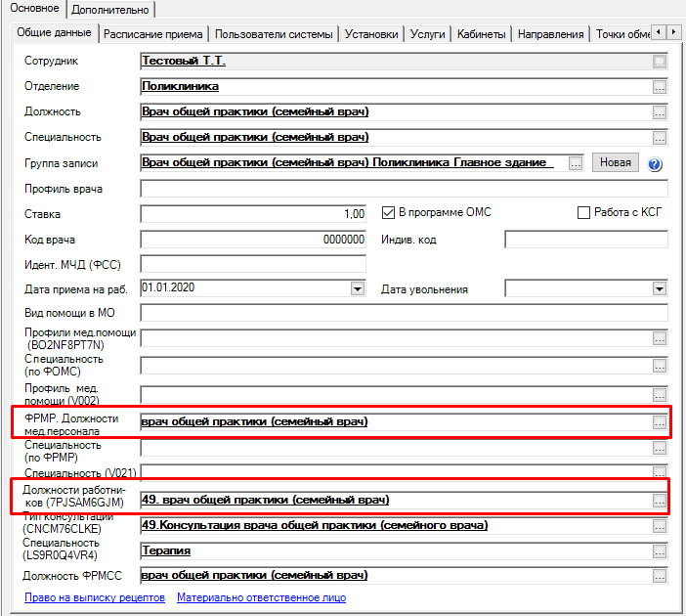
Task: Switch to the Основное tab
Action: pos(34,9)
